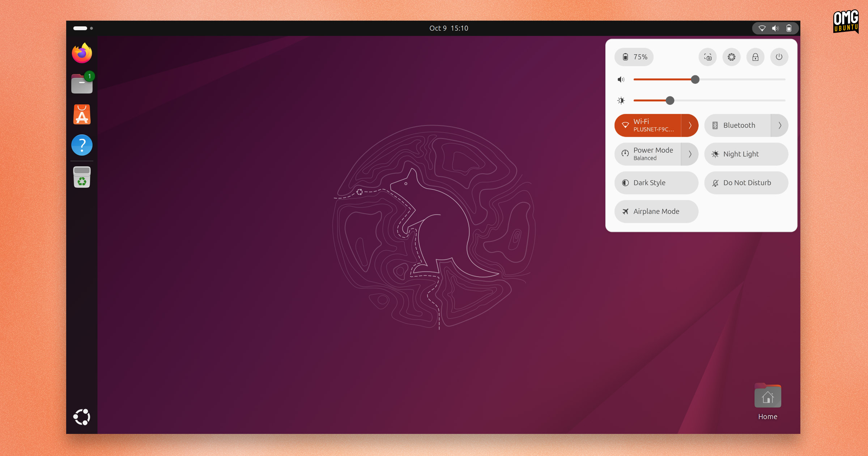Toggle Night Light on
868x456 pixels.
pyautogui.click(x=746, y=154)
